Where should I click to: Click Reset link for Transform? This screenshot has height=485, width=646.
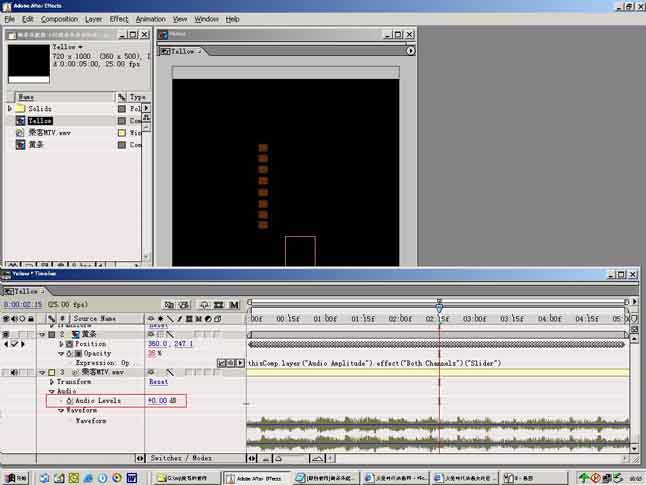pyautogui.click(x=158, y=382)
